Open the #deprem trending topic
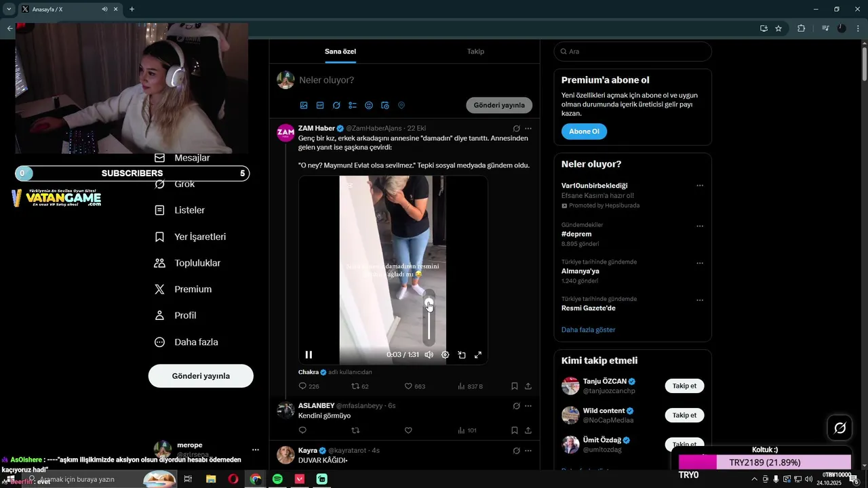The height and width of the screenshot is (488, 868). pos(578,235)
